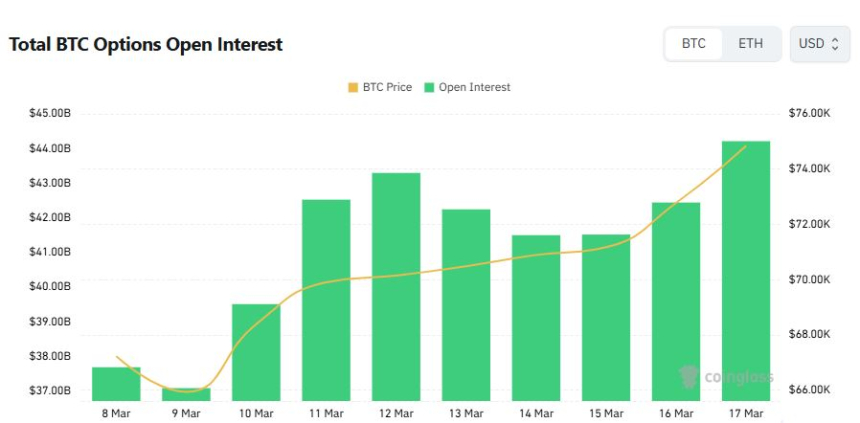Click the Coinglass watermark logo icon

pos(688,376)
